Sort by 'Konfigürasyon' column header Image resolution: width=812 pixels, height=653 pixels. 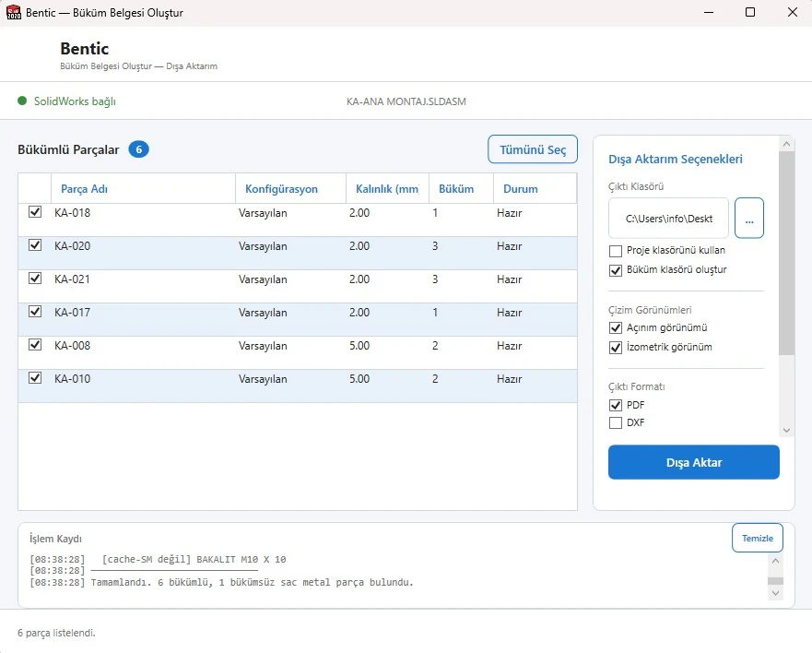(x=290, y=189)
